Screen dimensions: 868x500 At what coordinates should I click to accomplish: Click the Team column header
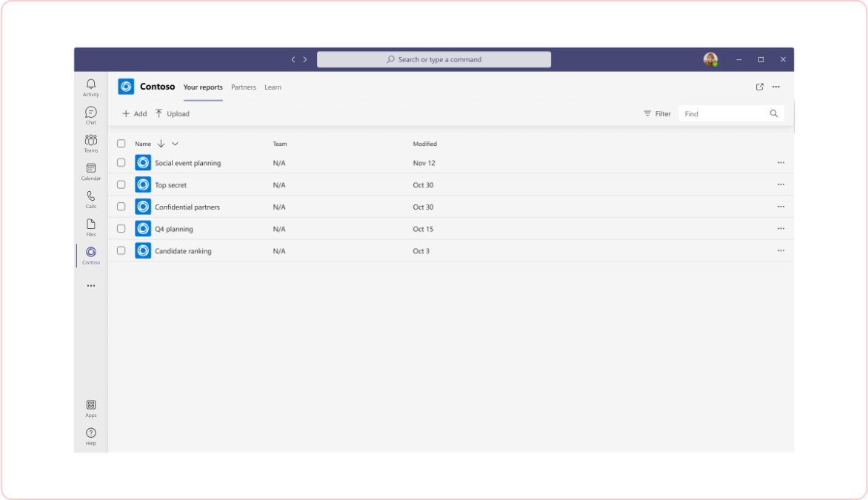279,144
